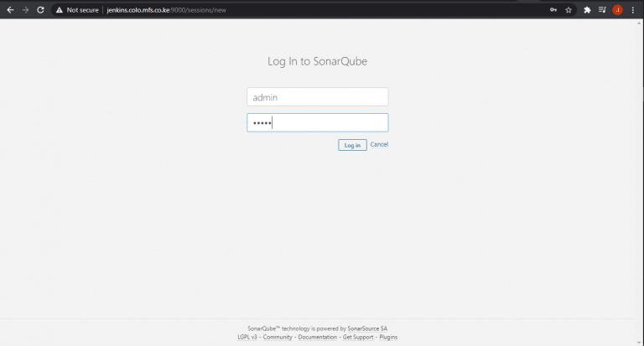Click the page scrollbar up arrow
Viewport: 644px width, 346px height.
pos(641,23)
